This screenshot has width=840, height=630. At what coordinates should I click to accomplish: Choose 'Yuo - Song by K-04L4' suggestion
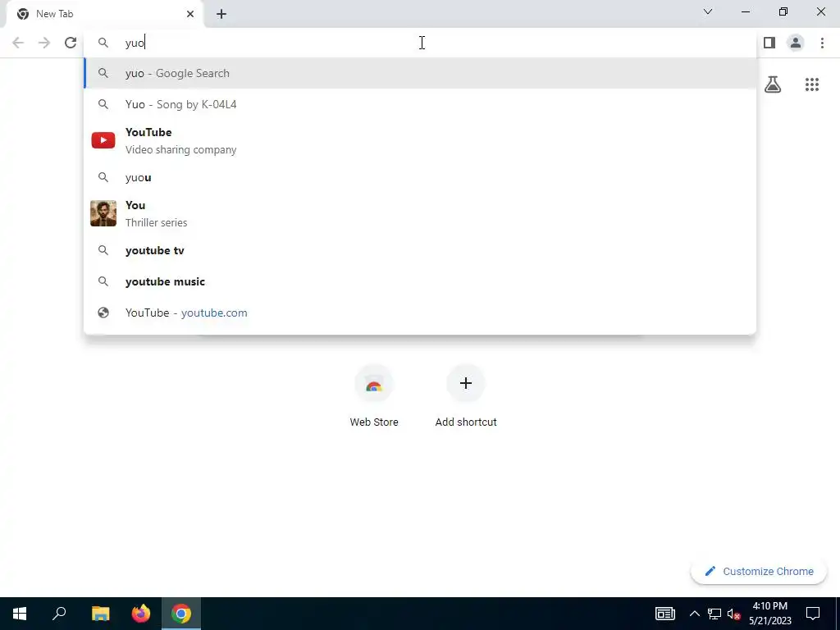(420, 104)
